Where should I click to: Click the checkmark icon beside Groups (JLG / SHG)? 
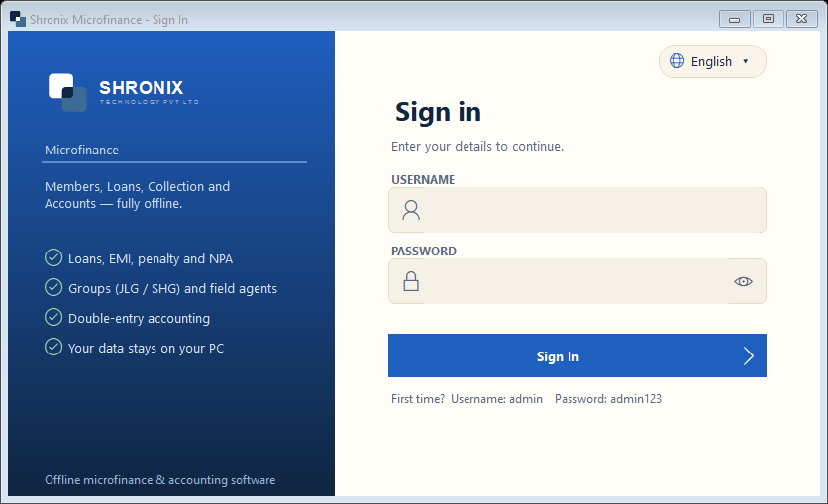[53, 287]
